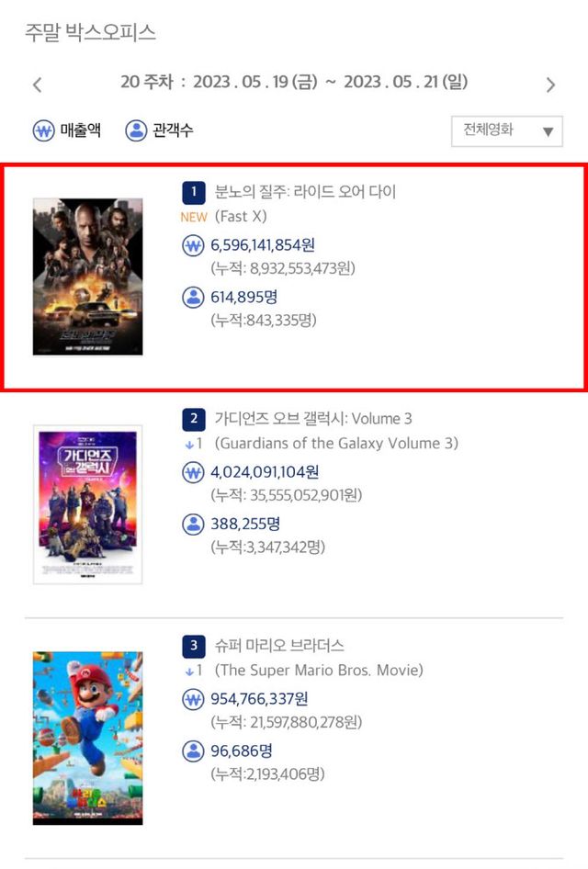Click the audience icon beside 96,686명
This screenshot has height=869, width=588.
[x=193, y=751]
